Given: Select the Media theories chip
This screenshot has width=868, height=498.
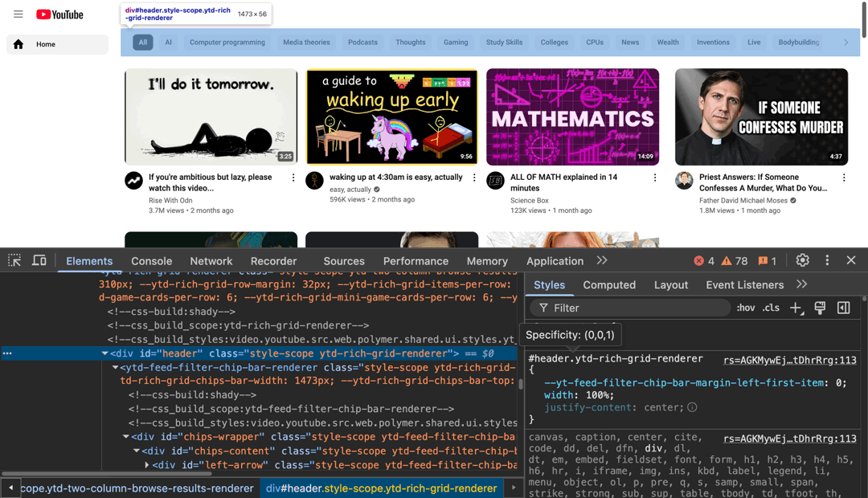Looking at the screenshot, I should (306, 42).
